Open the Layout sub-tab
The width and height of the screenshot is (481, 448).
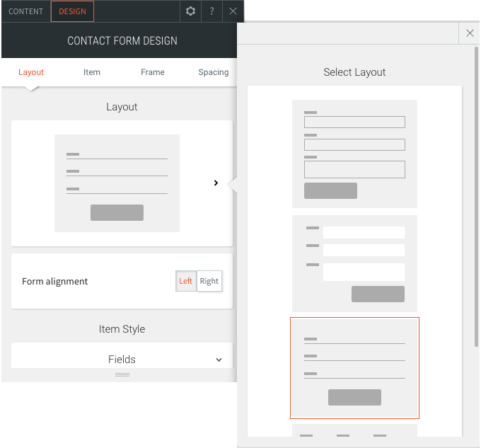(31, 72)
